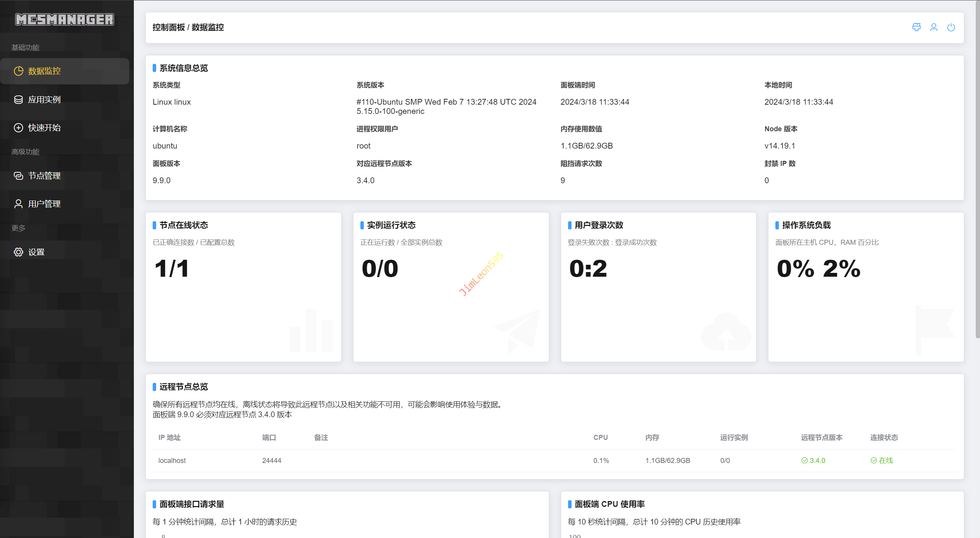Open the 应用实例 menu item
The width and height of the screenshot is (980, 538).
45,99
